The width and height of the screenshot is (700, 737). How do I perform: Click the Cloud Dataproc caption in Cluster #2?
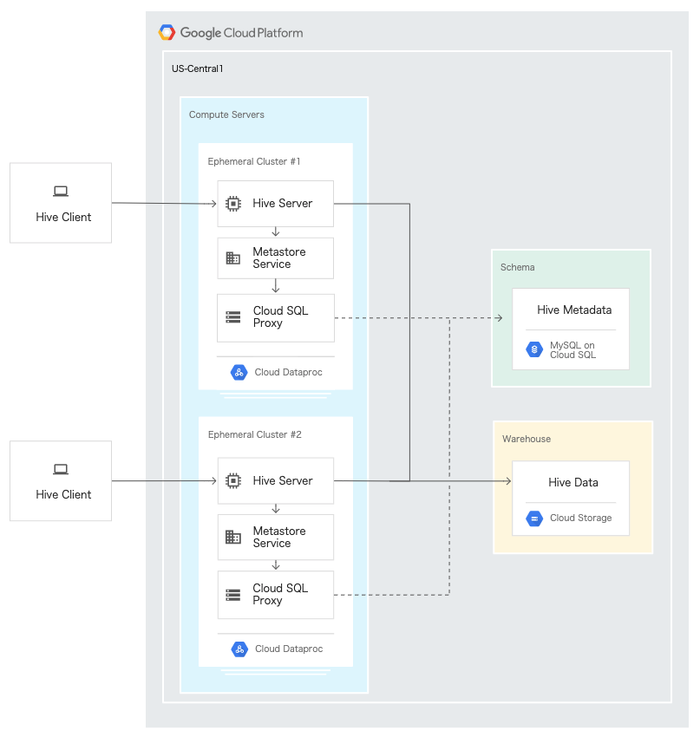[x=289, y=649]
